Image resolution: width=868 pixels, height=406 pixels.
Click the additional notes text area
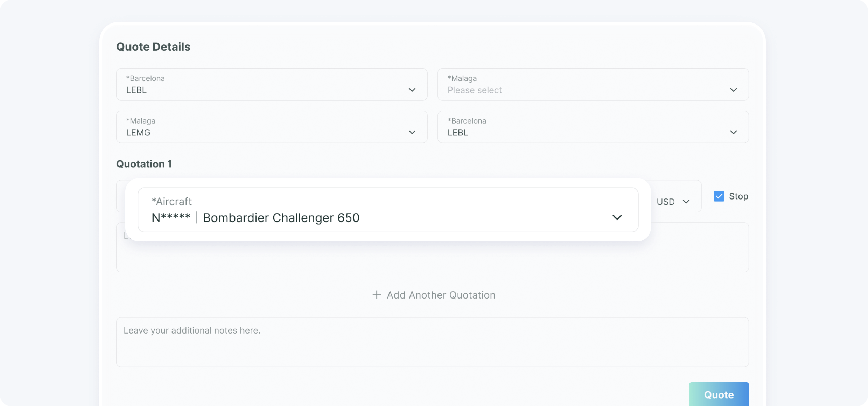coord(432,342)
